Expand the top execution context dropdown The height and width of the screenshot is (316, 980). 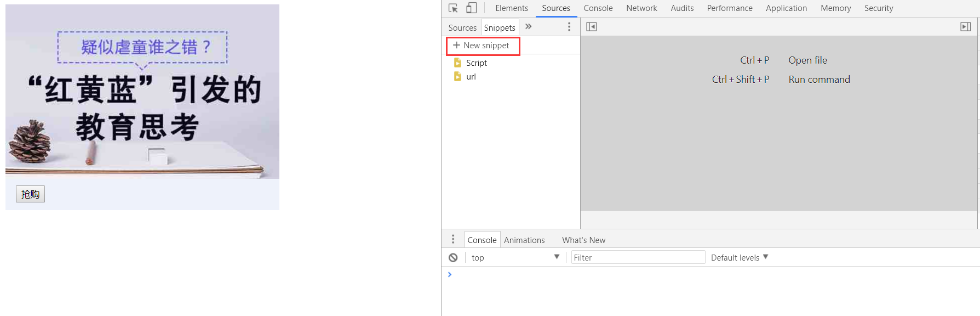click(515, 257)
